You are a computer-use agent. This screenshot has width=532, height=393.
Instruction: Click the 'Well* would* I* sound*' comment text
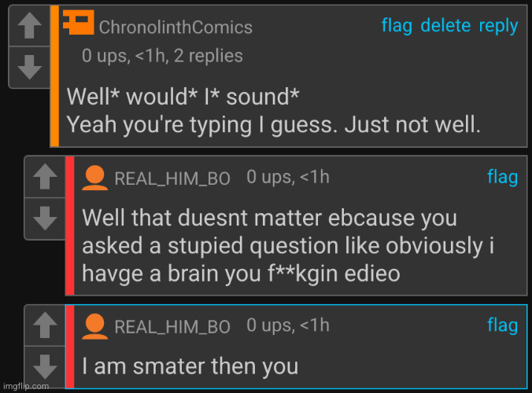pos(183,97)
